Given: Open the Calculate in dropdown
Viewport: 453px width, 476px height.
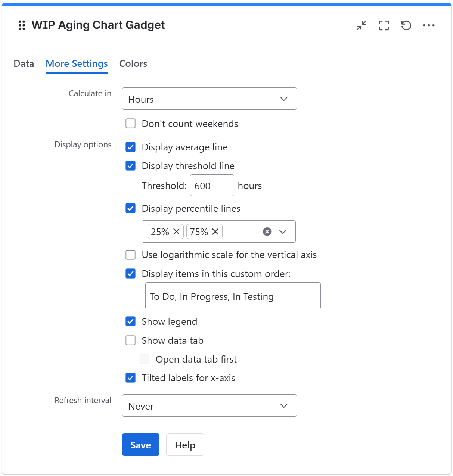Looking at the screenshot, I should click(209, 99).
